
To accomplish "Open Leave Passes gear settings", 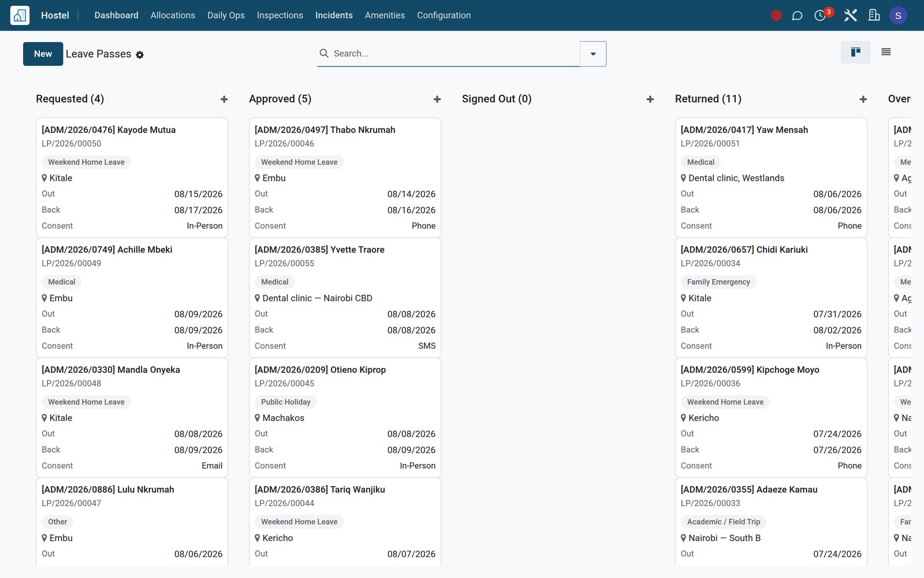I will click(140, 55).
